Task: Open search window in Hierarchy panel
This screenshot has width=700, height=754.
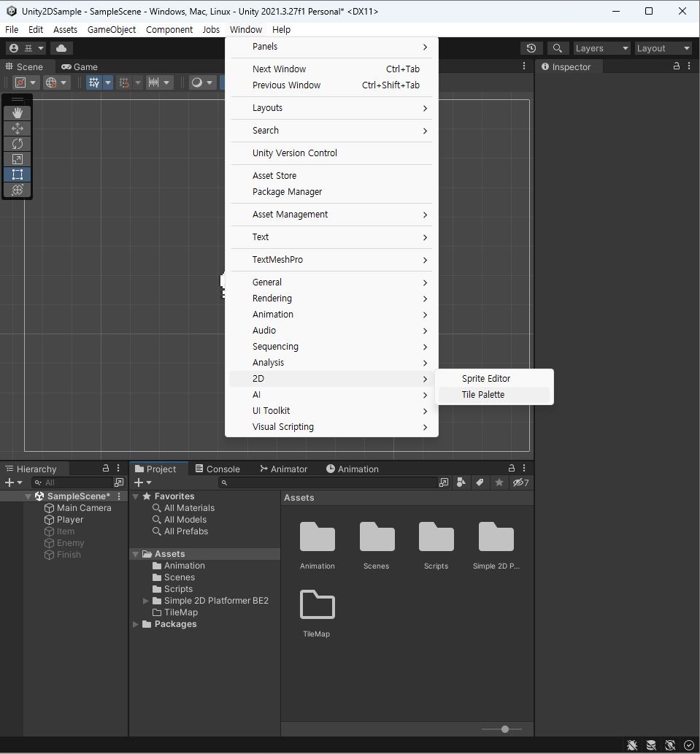Action: (119, 482)
